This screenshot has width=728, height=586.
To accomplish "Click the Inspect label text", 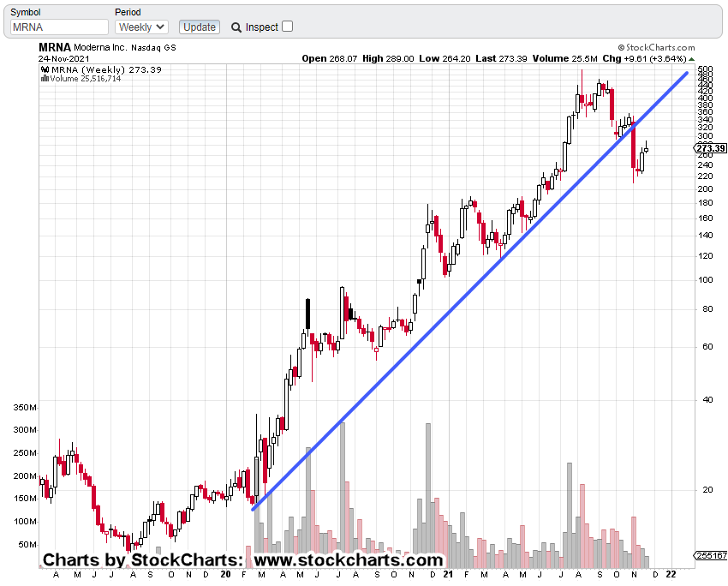I will pos(261,27).
